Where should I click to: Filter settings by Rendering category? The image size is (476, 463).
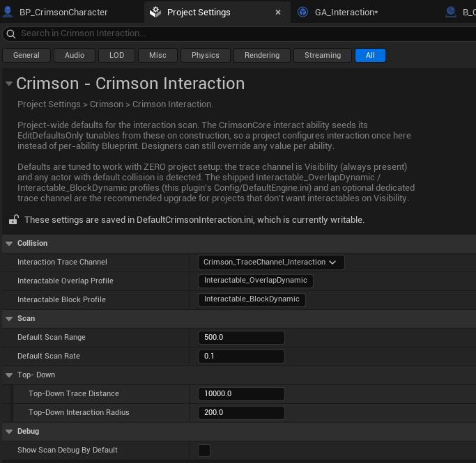tap(262, 55)
